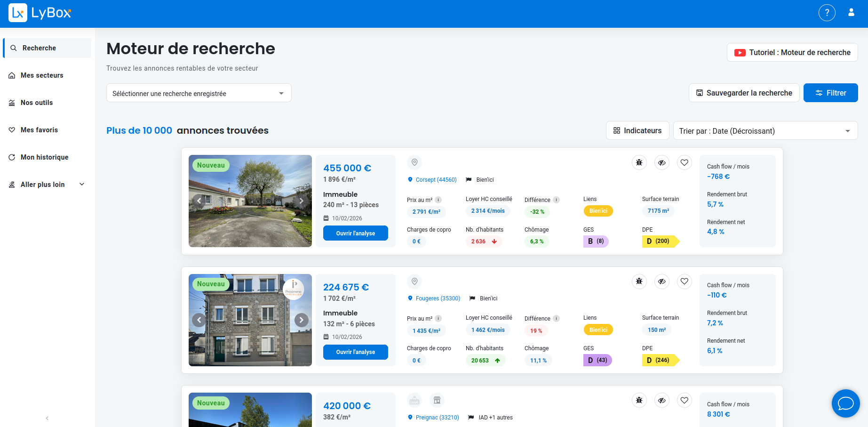Image resolution: width=868 pixels, height=427 pixels.
Task: Click the yellow Bien'ici link badge on the Fougeres listing
Action: pyautogui.click(x=598, y=330)
